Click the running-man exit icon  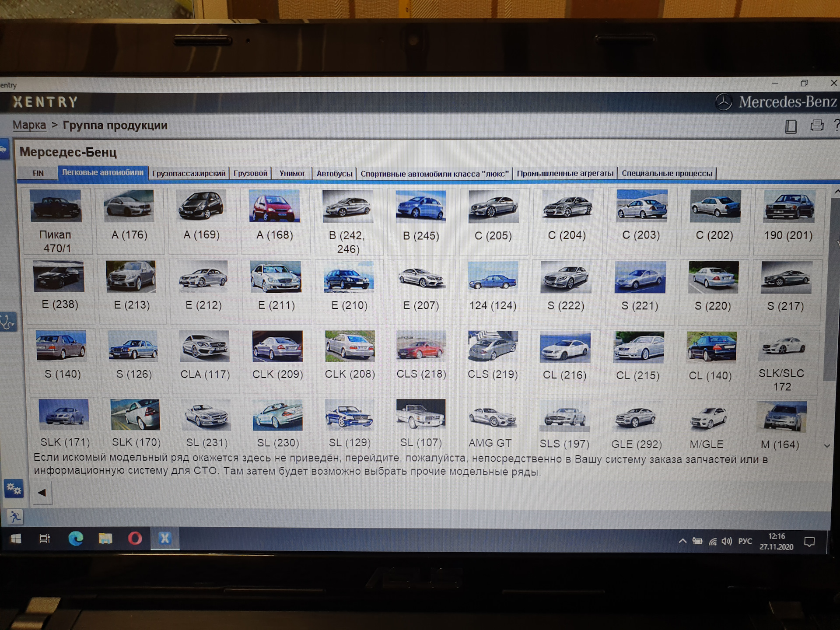coord(15,517)
